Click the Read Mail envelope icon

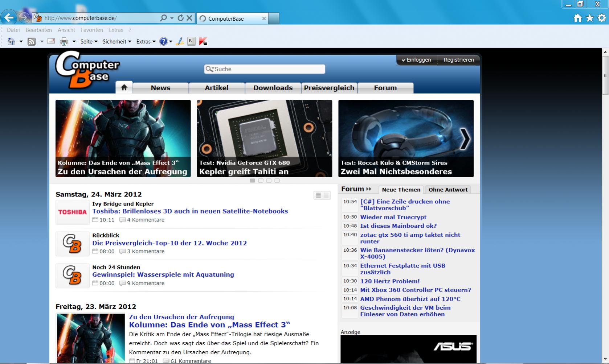(x=51, y=41)
